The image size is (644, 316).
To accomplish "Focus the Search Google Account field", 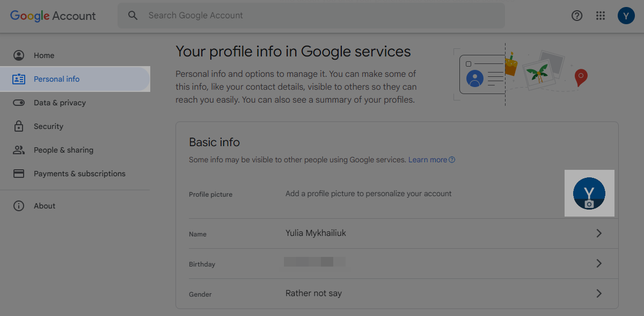I will (311, 16).
